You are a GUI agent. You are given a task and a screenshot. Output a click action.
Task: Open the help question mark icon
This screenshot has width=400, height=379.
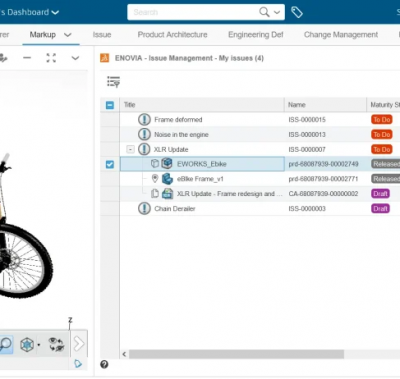104,364
